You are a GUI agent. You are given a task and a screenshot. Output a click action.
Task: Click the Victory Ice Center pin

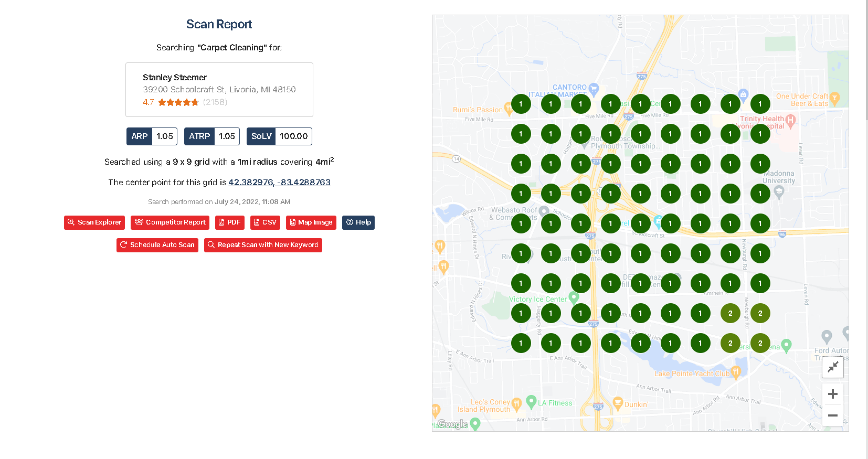coord(574,297)
